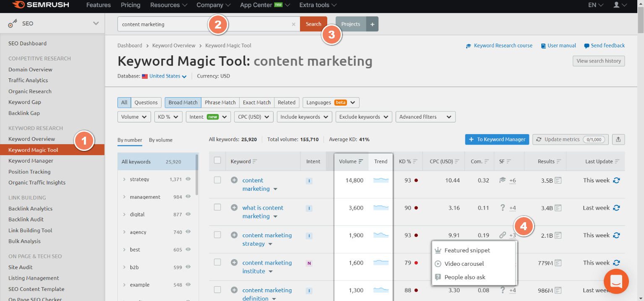
Task: Sort by Volume column filter icon
Action: 361,161
